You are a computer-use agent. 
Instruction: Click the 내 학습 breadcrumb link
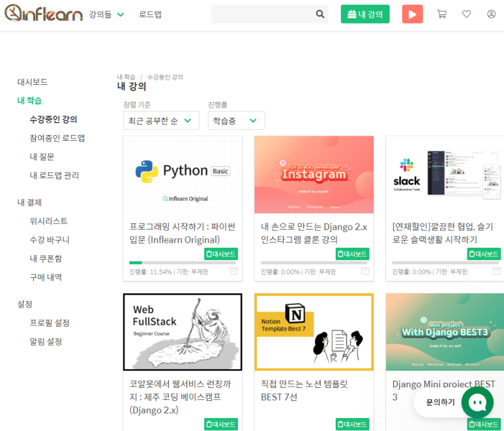click(126, 77)
